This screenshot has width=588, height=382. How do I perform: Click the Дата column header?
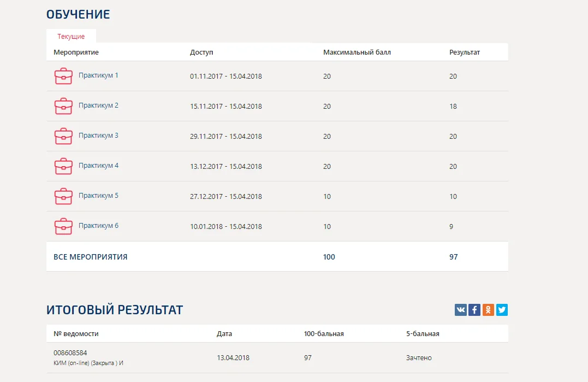click(224, 334)
